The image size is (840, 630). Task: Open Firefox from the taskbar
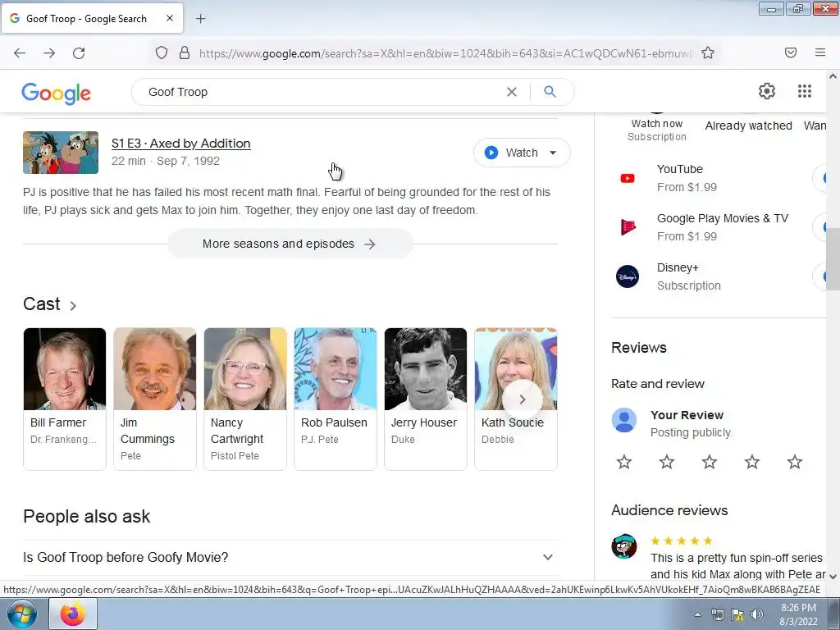pyautogui.click(x=73, y=614)
